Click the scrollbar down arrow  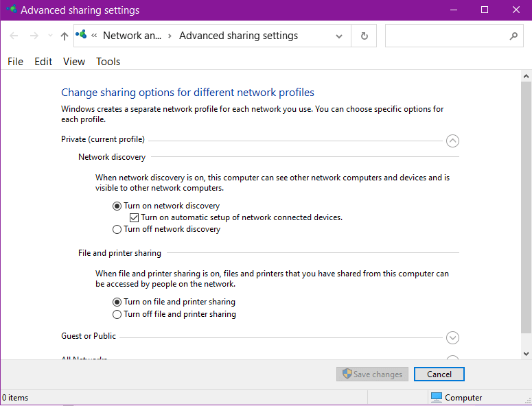(526, 354)
